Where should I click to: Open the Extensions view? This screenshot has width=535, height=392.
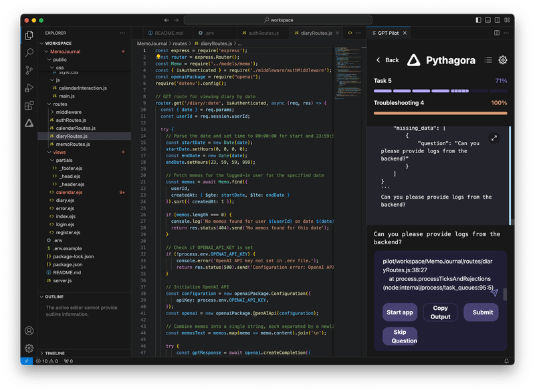(x=29, y=106)
